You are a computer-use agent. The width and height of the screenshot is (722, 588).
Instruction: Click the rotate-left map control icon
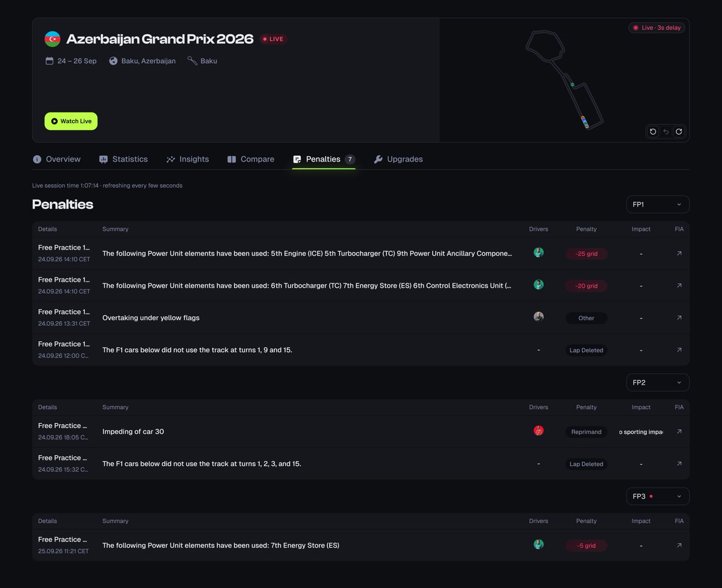point(653,132)
